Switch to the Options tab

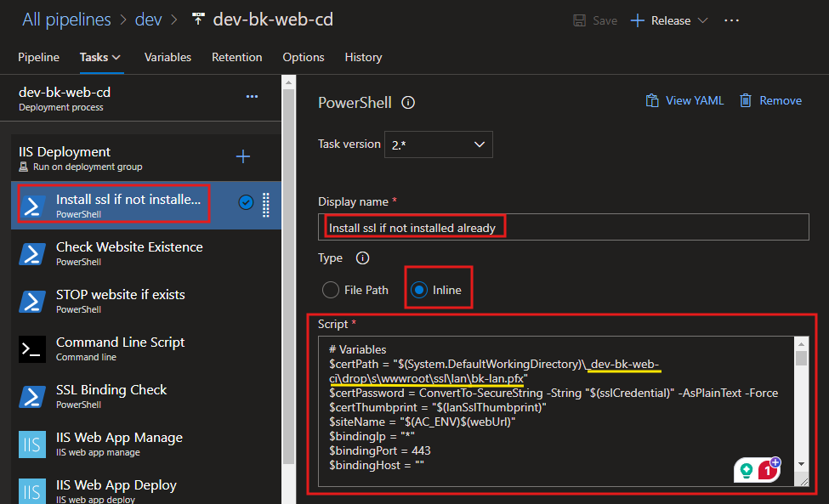click(x=304, y=57)
